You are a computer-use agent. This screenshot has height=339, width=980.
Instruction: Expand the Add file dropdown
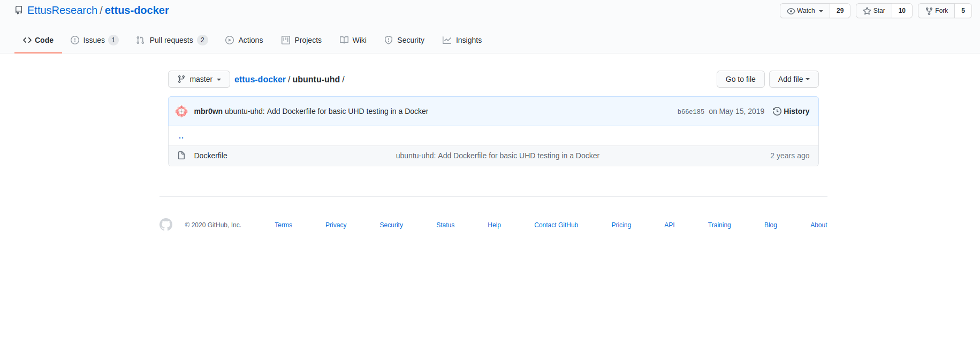[794, 79]
